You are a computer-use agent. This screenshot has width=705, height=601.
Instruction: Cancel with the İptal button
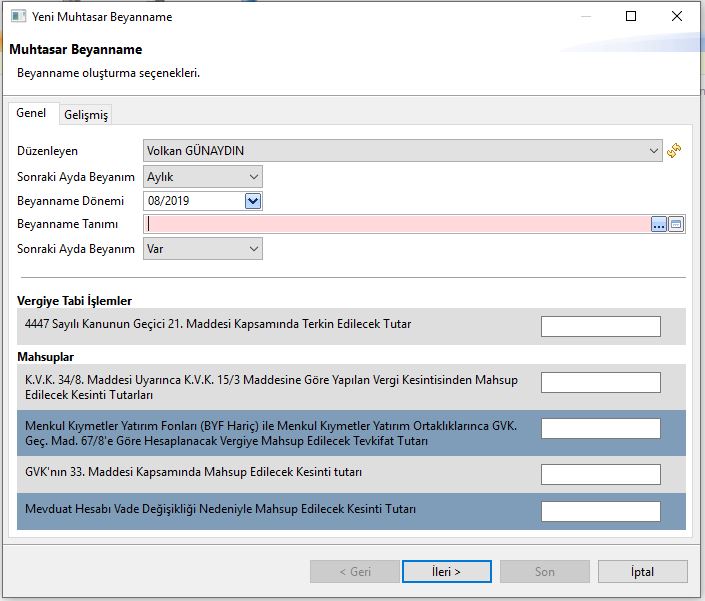pyautogui.click(x=642, y=572)
